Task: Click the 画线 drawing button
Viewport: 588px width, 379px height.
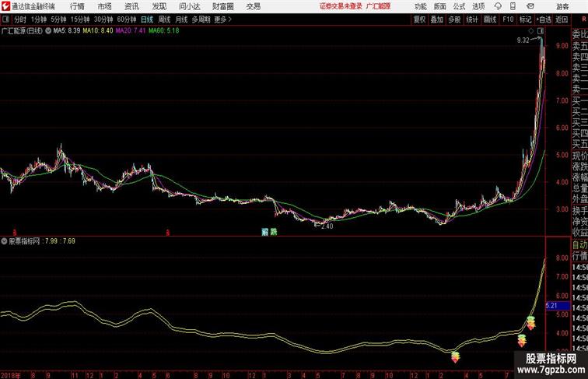Action: pos(490,19)
